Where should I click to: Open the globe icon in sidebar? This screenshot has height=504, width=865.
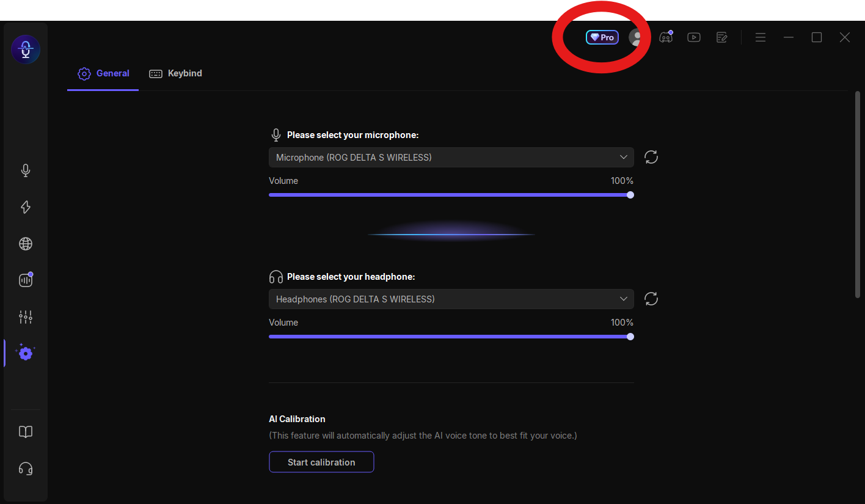(x=26, y=244)
